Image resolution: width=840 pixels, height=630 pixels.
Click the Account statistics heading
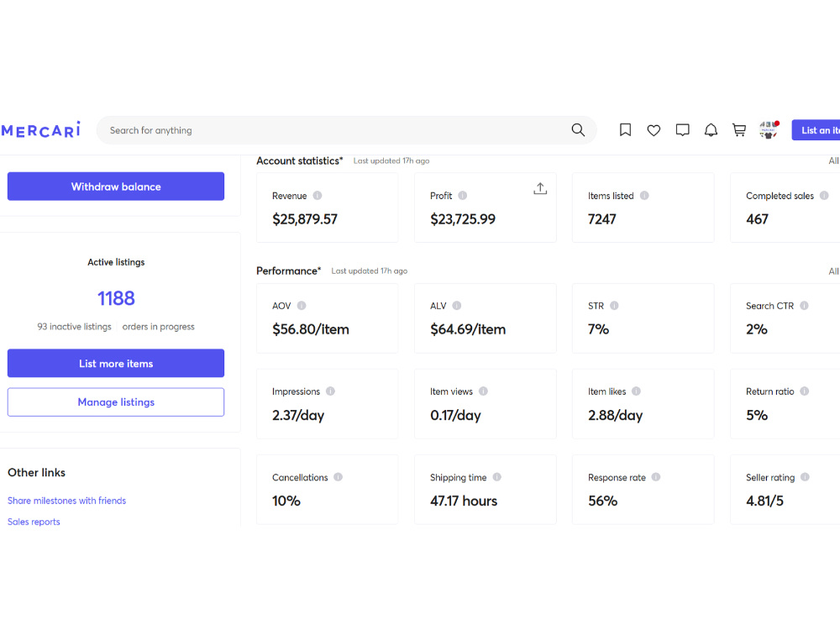(x=300, y=160)
